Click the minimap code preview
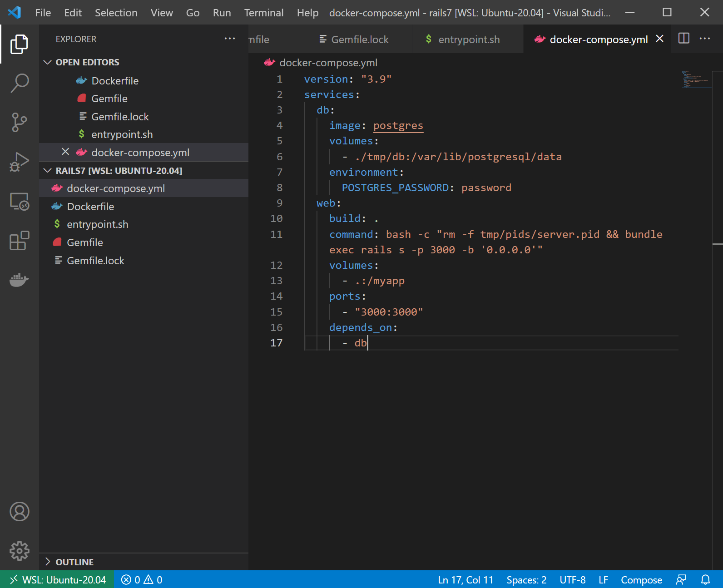 696,79
